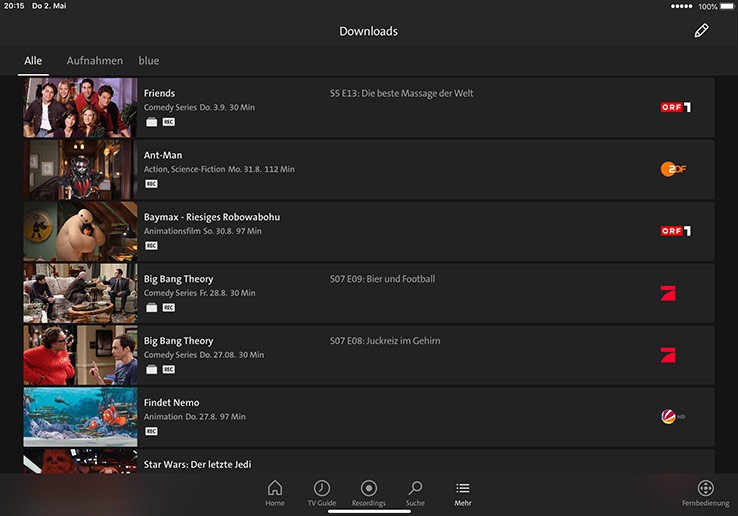The height and width of the screenshot is (516, 738).
Task: Check the signal strength dots in status bar
Action: click(682, 6)
